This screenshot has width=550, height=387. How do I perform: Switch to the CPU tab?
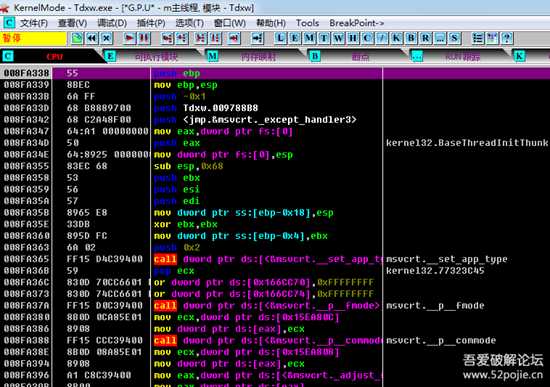tap(53, 56)
